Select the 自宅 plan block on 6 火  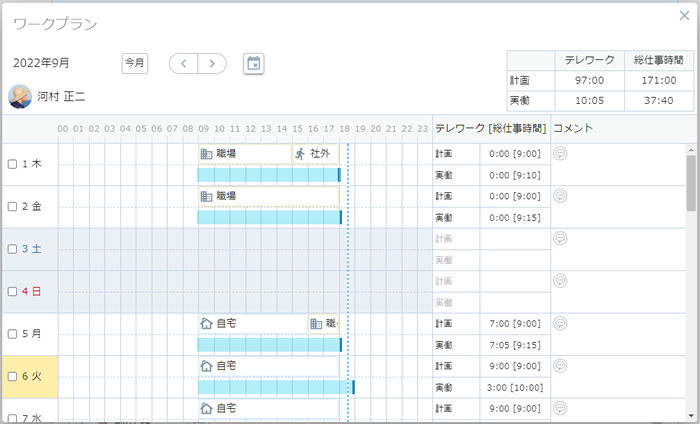click(268, 366)
